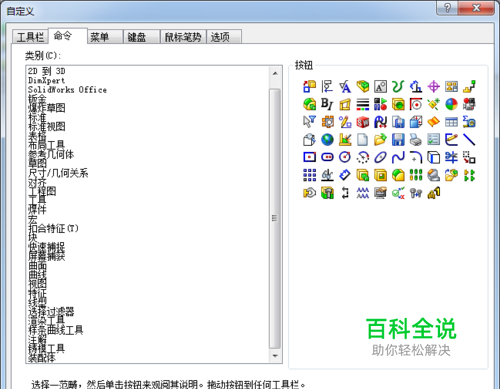This screenshot has width=500, height=389.
Task: Click the blue floppy disk Save icon
Action: click(x=398, y=140)
